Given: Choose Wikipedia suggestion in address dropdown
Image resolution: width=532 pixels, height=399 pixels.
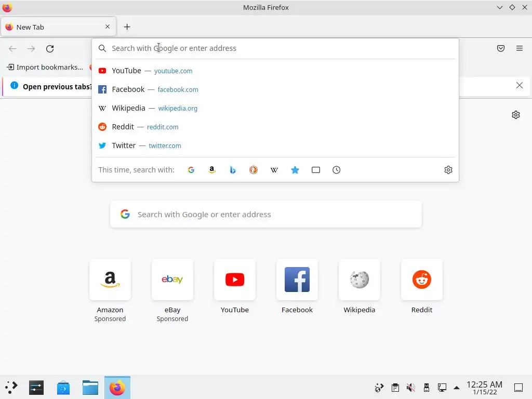Looking at the screenshot, I should [275, 108].
